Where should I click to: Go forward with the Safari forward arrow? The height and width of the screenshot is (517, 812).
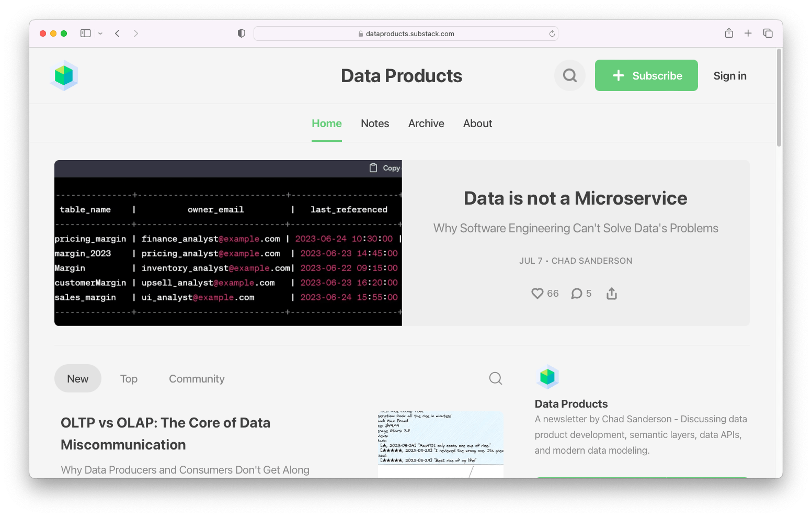pyautogui.click(x=136, y=33)
